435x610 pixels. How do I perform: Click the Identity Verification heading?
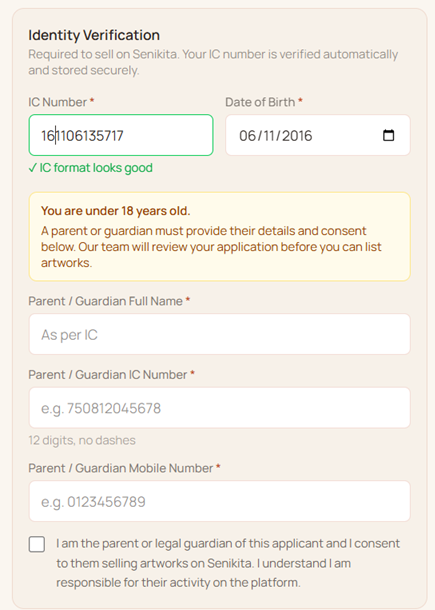click(94, 35)
